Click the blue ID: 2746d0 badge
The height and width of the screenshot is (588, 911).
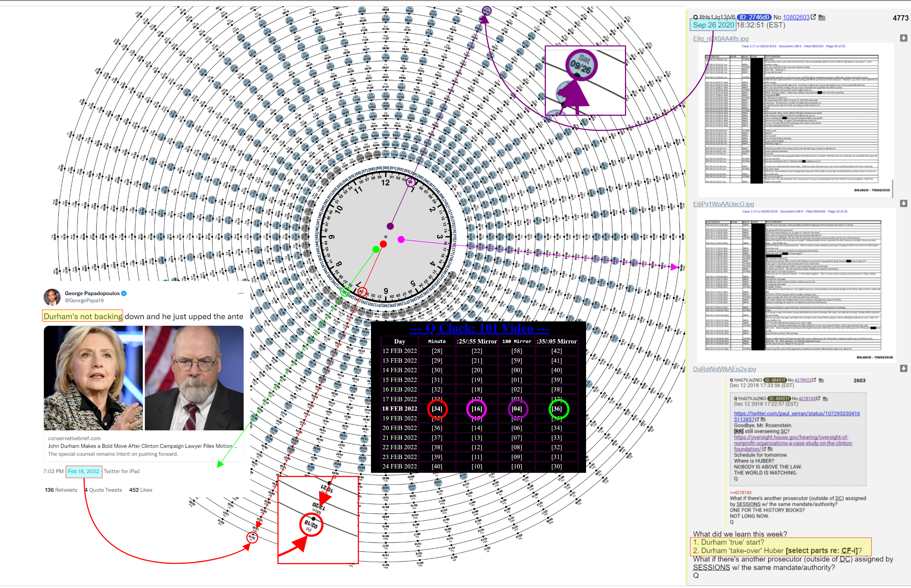754,17
